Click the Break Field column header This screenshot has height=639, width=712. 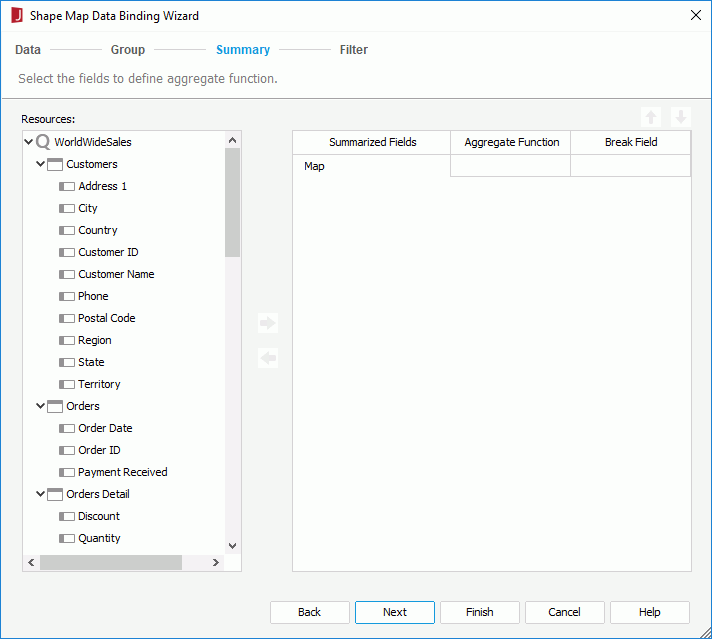pos(631,143)
